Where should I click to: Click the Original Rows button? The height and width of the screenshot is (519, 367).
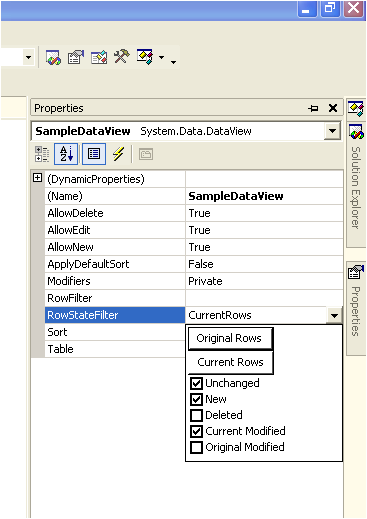coord(231,338)
